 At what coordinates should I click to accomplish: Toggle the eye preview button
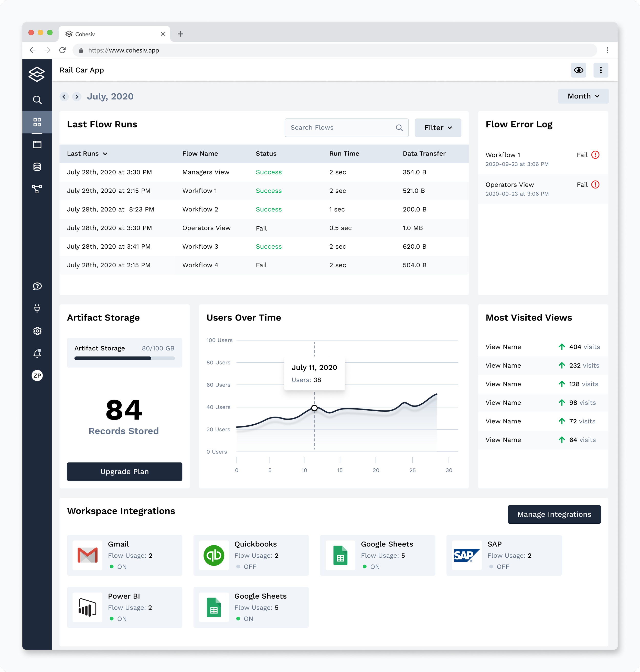578,70
